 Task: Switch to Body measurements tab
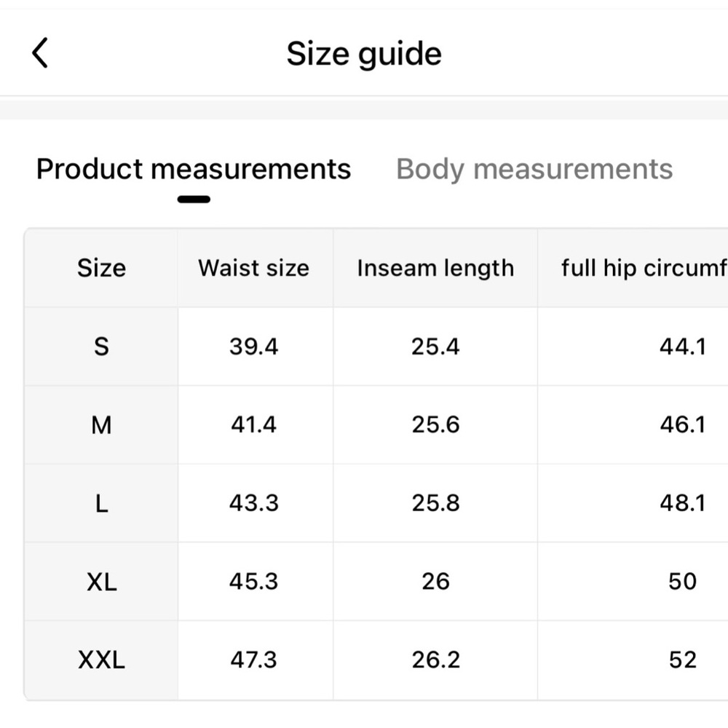534,169
